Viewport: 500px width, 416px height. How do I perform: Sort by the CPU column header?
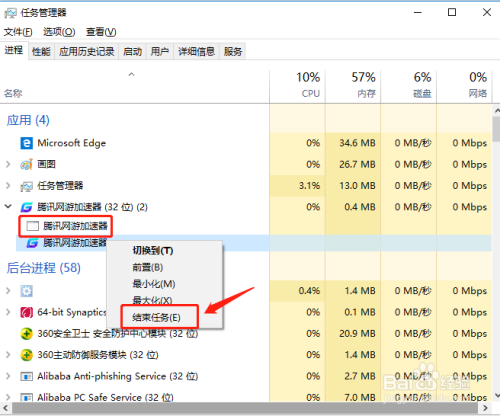tap(297, 86)
